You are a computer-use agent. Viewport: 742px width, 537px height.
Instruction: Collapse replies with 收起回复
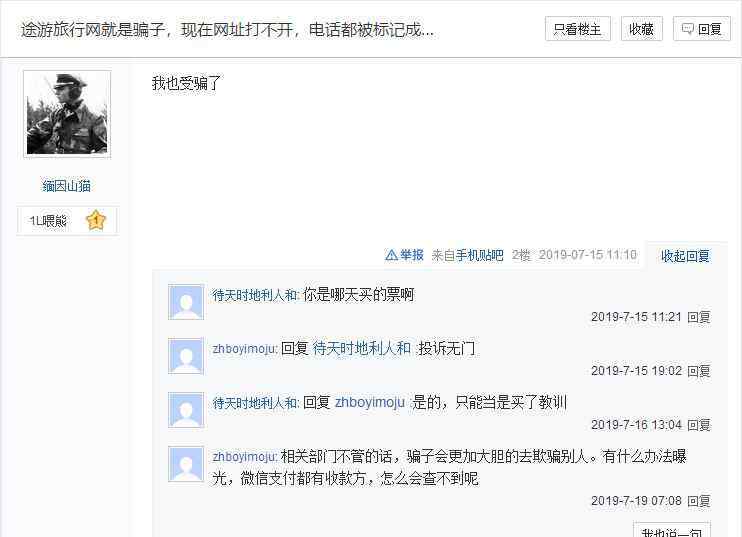[x=685, y=256]
